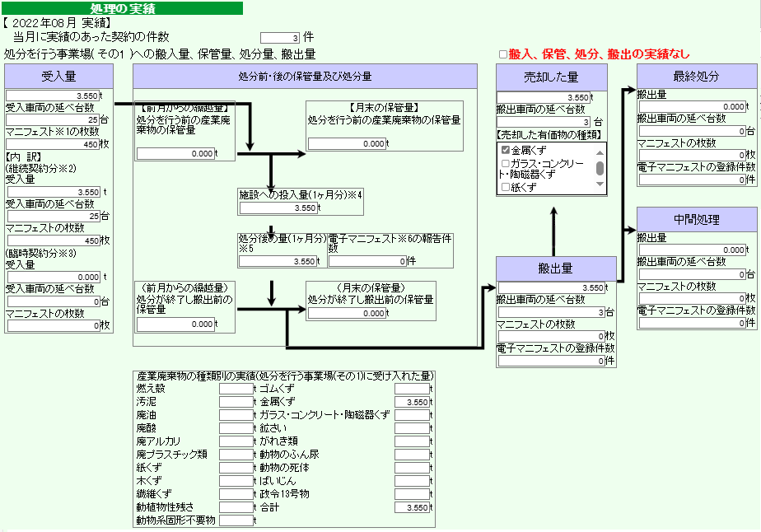Click the valuables list scrollbar thumb
The height and width of the screenshot is (532, 761).
click(600, 168)
